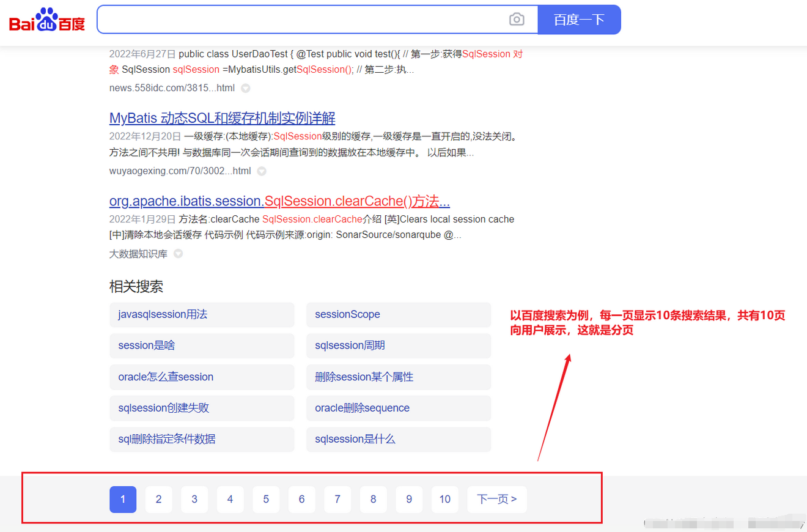
Task: Click 大数据知识库 source label
Action: 138,254
